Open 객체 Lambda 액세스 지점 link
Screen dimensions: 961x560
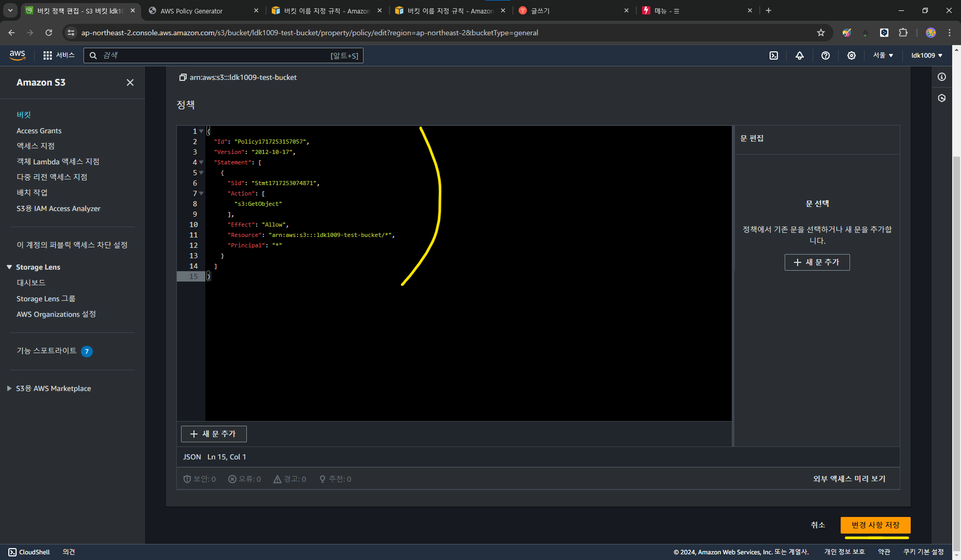point(58,162)
